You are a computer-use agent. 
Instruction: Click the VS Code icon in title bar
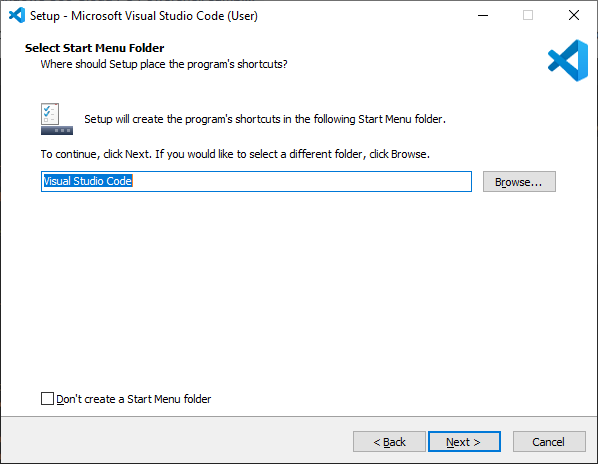tap(17, 16)
